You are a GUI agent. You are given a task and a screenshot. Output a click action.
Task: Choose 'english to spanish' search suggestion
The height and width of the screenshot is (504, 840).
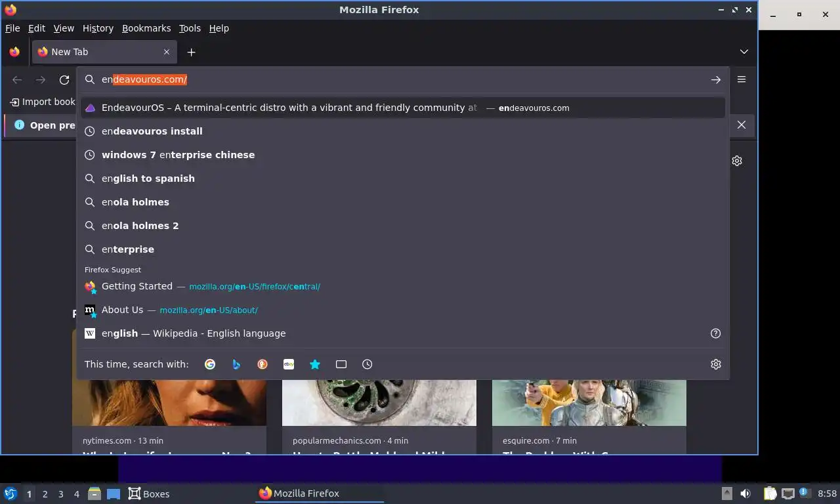[403, 178]
